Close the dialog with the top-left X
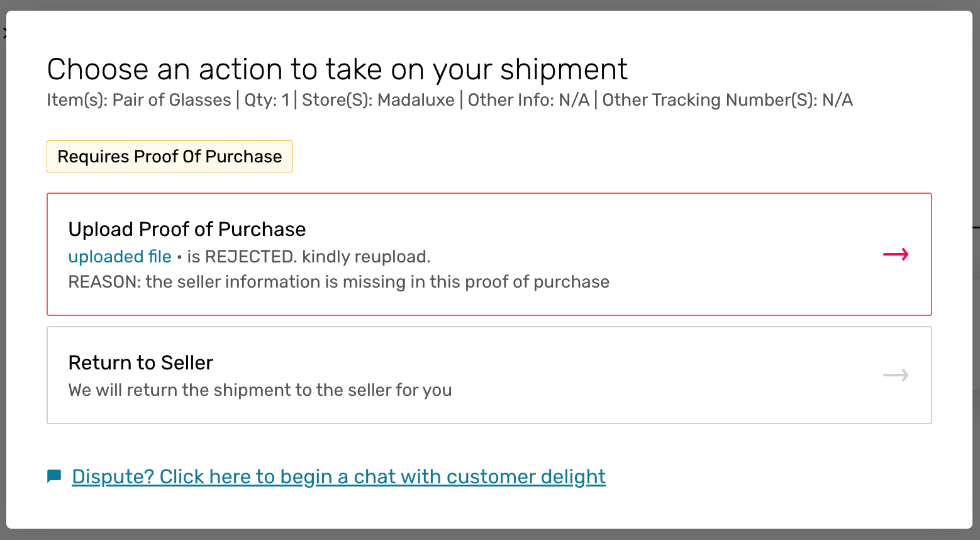This screenshot has height=540, width=980. pyautogui.click(x=4, y=33)
